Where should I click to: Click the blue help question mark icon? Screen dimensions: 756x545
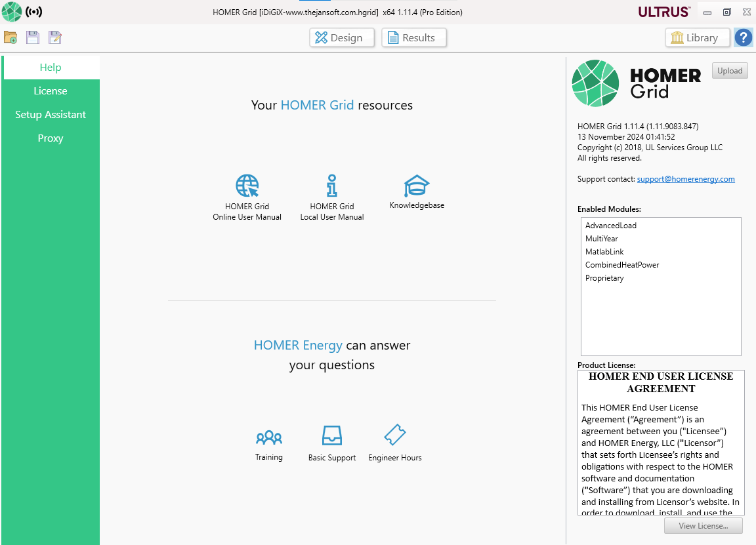point(744,37)
